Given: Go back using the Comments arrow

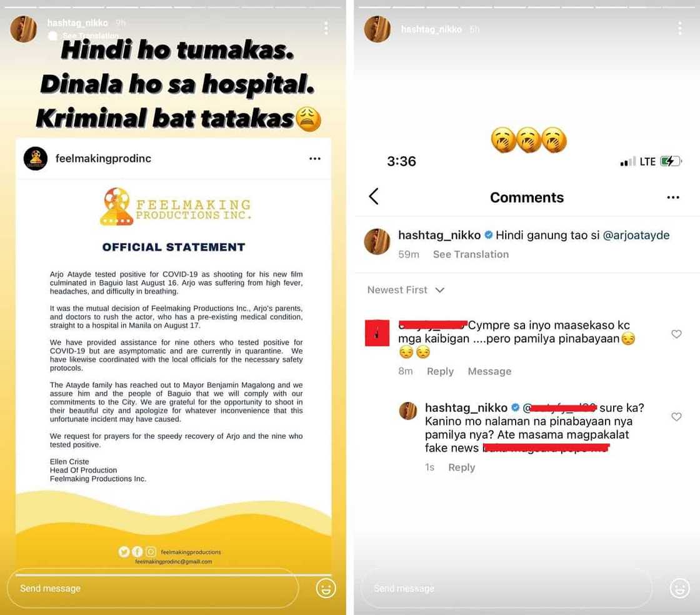Looking at the screenshot, I should point(374,196).
